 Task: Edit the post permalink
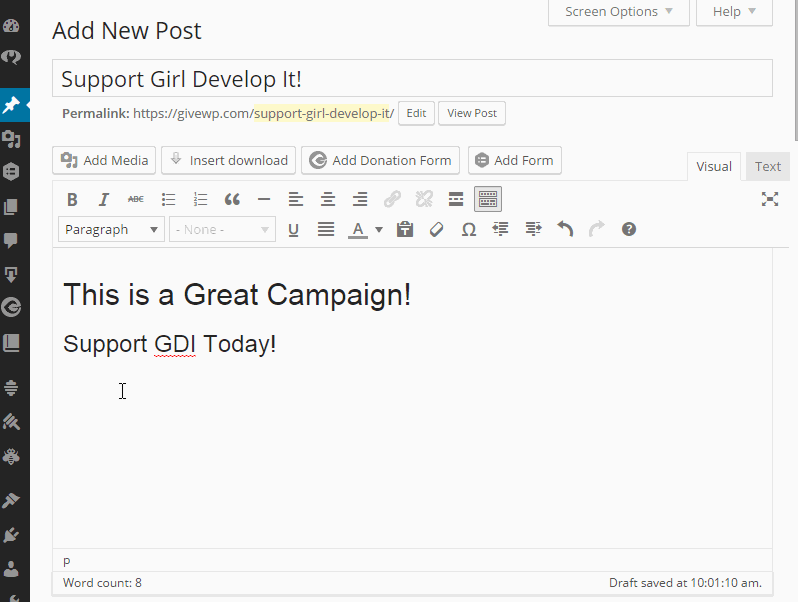(416, 113)
